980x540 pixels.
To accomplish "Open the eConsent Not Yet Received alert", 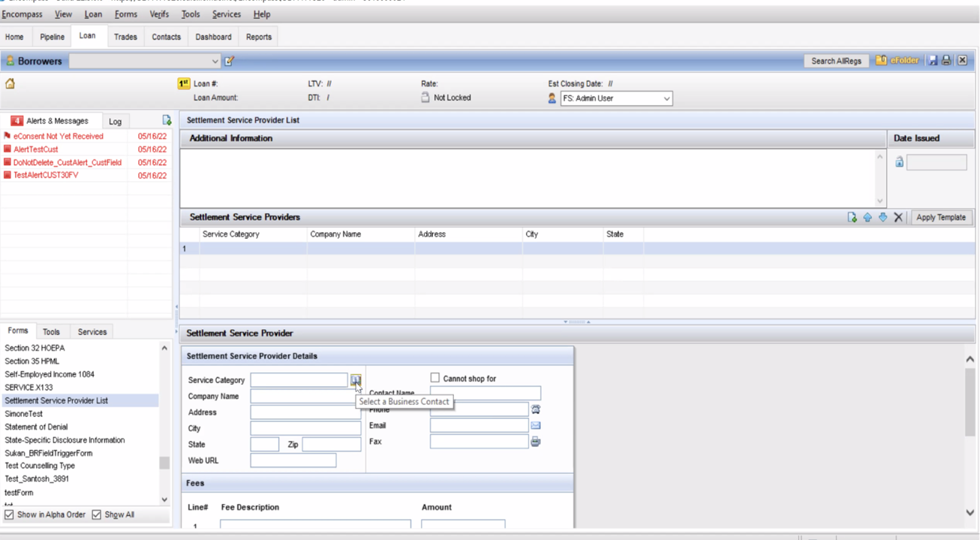I will pyautogui.click(x=59, y=137).
